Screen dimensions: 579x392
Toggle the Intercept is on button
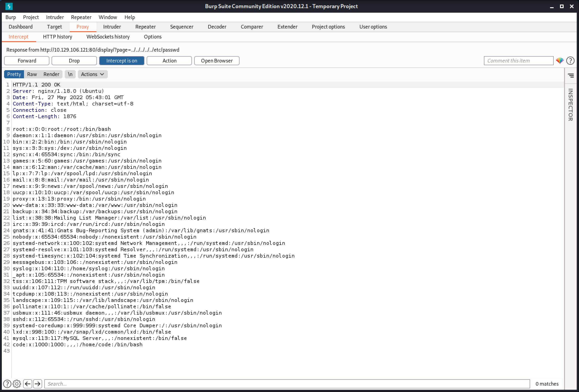(x=122, y=61)
